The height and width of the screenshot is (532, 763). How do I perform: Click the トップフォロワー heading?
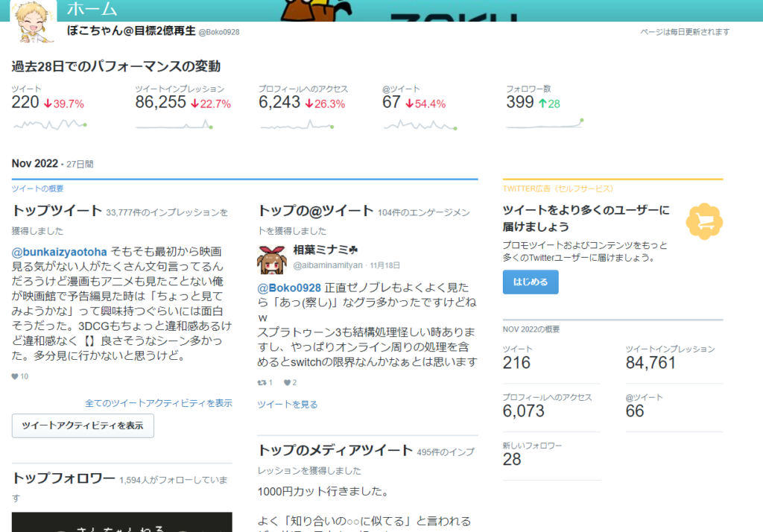tap(63, 478)
